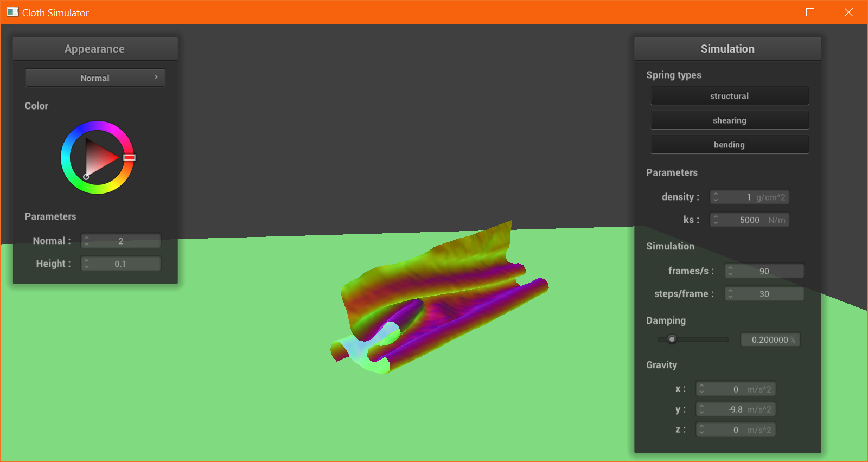Click the damping percentage field
This screenshot has width=868, height=462.
pos(770,339)
